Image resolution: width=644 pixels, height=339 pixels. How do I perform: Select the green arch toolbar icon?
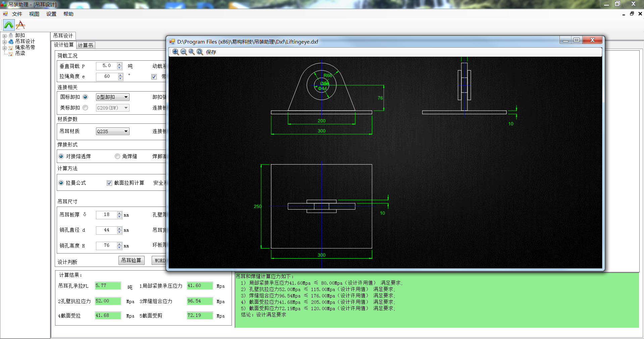pos(9,25)
